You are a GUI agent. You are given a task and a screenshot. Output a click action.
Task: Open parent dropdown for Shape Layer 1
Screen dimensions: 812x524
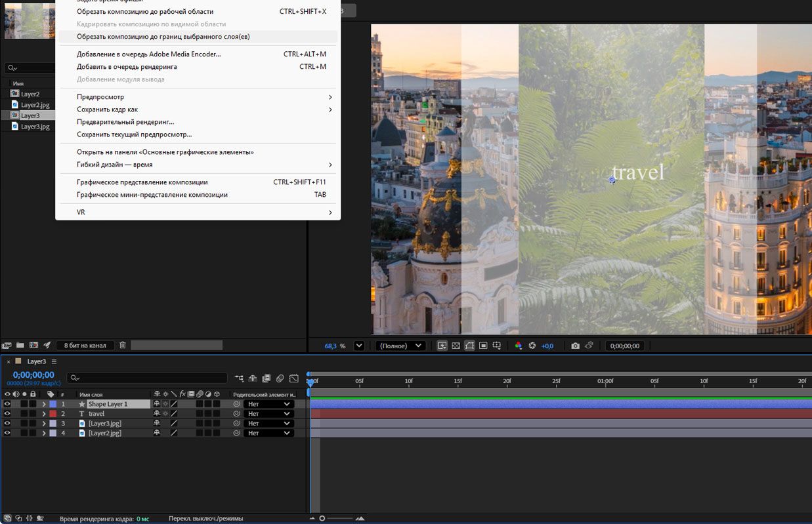[269, 404]
